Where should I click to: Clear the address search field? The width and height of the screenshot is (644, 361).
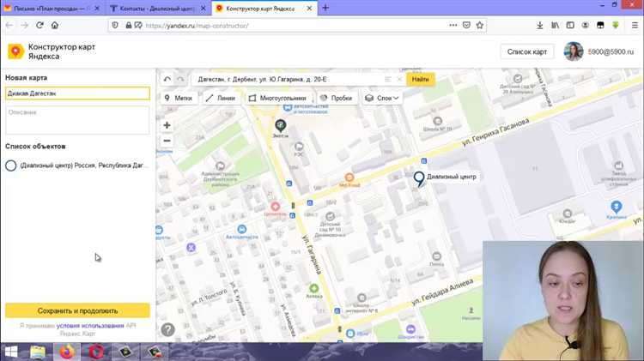tap(399, 79)
